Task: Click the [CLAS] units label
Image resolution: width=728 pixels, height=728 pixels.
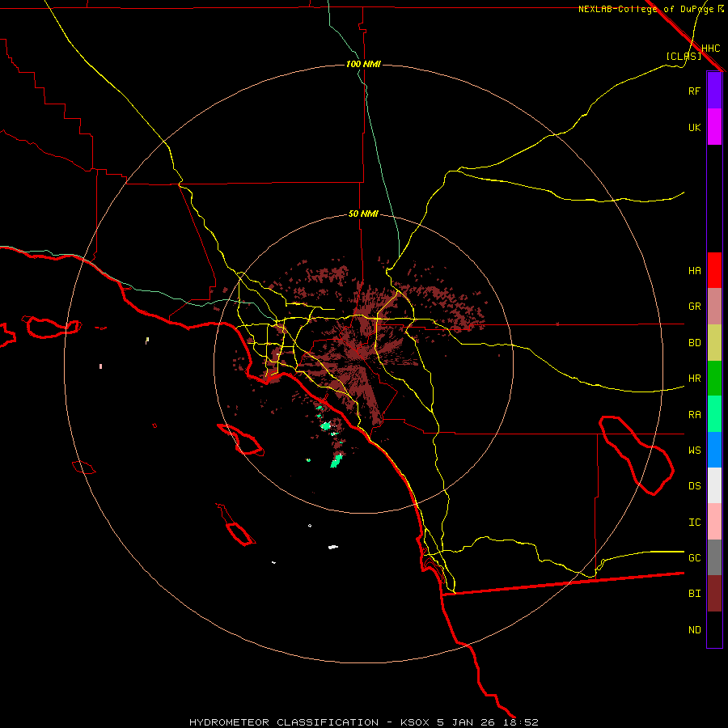Action: click(684, 56)
